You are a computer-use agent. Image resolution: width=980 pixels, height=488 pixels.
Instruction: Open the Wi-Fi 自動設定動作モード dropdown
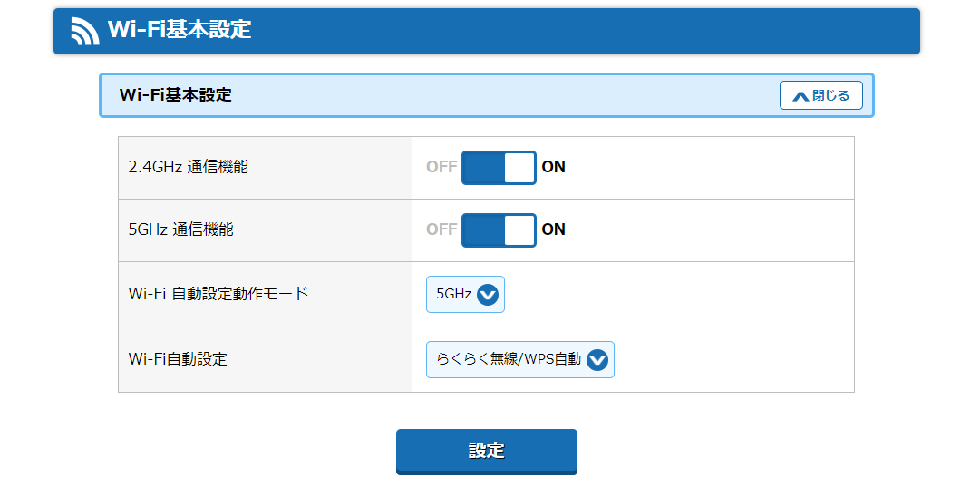[x=465, y=294]
